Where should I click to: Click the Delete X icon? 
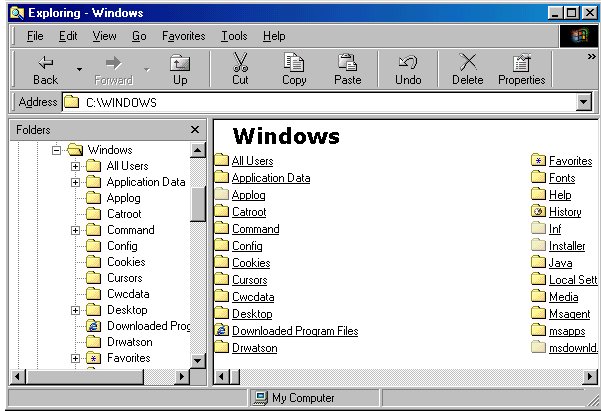click(x=468, y=62)
